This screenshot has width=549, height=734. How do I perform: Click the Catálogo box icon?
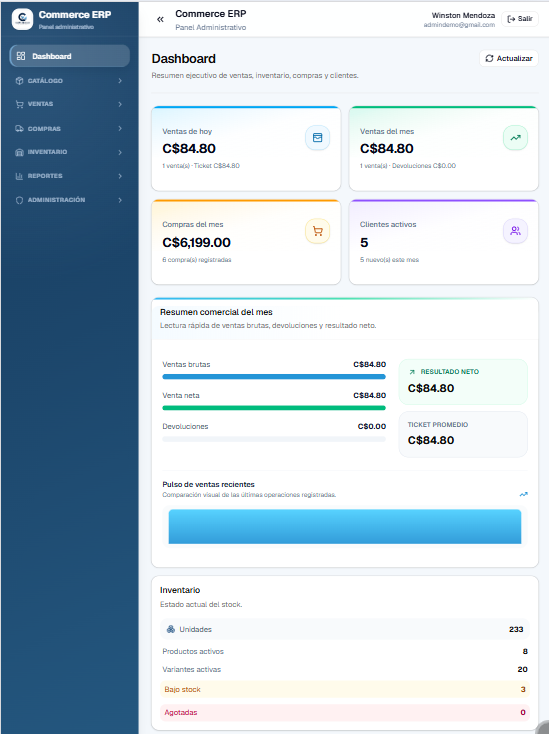[x=19, y=81]
